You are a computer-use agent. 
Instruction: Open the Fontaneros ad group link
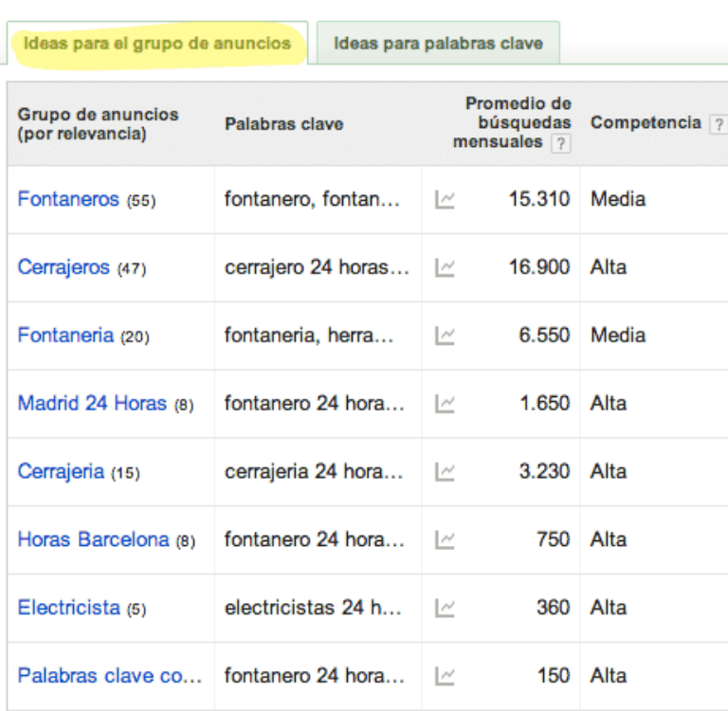(x=68, y=199)
